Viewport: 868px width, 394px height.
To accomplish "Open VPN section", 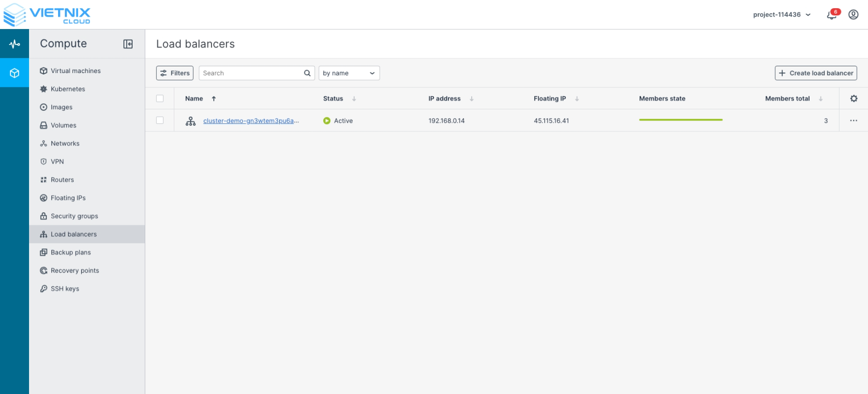I will point(87,161).
